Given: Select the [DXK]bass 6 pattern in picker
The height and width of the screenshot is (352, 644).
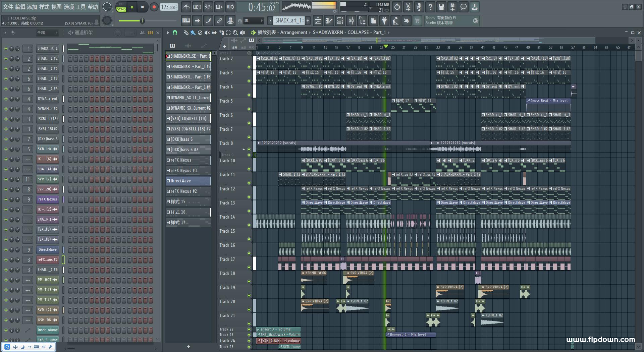Looking at the screenshot, I should pyautogui.click(x=189, y=139).
